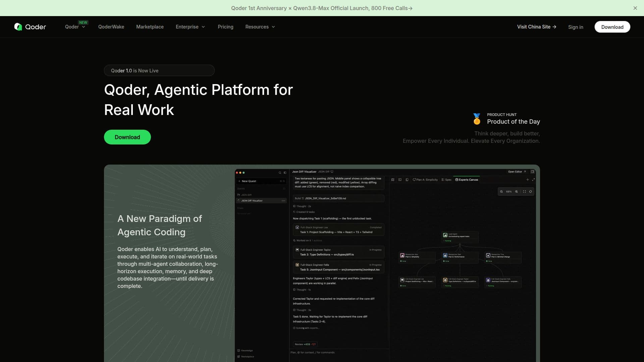Click the map icon in the tab bar
The width and height of the screenshot is (644, 362).
click(x=393, y=180)
